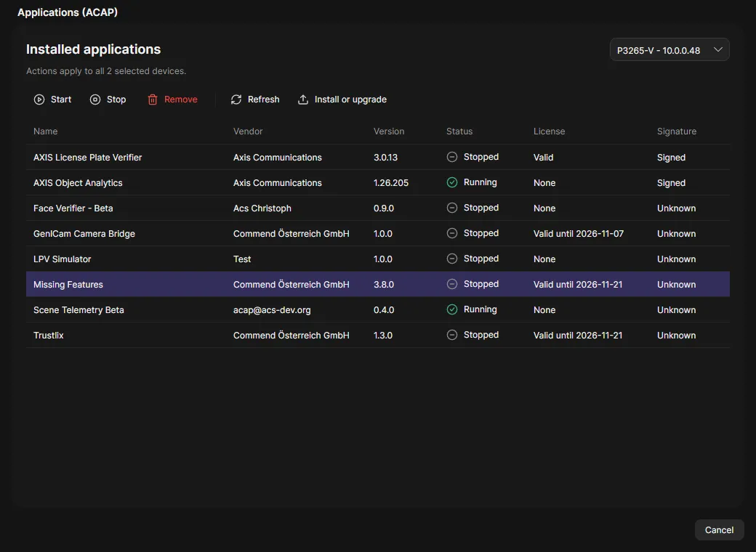Click the Stop circle icon

(x=95, y=100)
